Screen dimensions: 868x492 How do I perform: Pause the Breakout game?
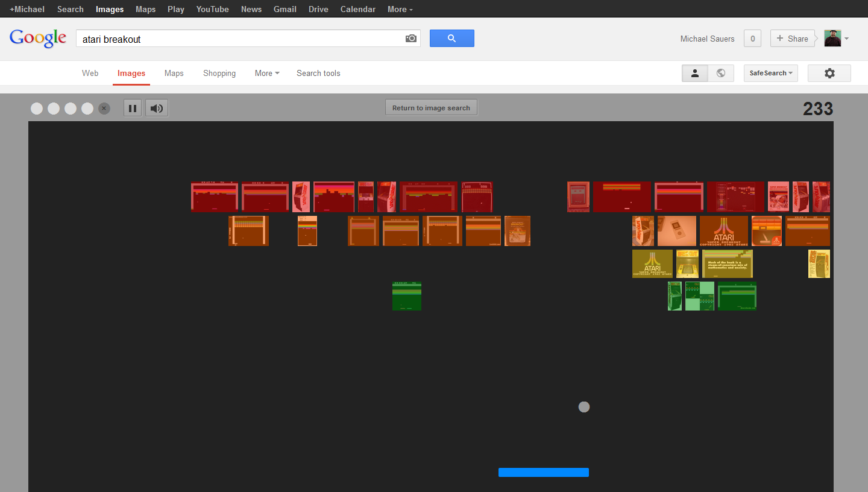coord(133,109)
